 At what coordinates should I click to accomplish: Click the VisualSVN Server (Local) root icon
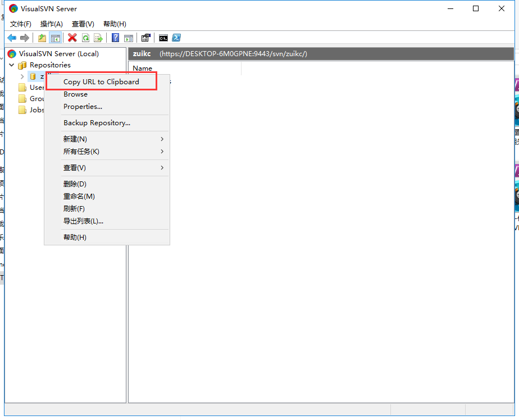(12, 53)
